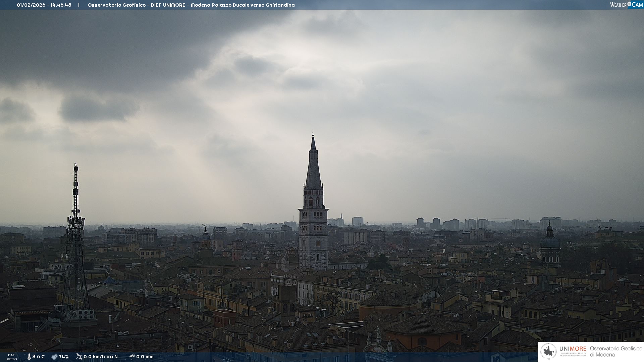Click the church dome on the right
Screen dimensions: 644x362
pyautogui.click(x=550, y=241)
